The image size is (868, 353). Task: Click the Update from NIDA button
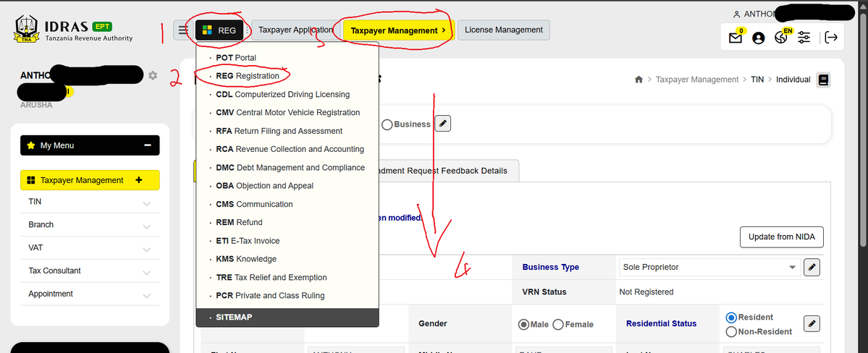coord(782,237)
